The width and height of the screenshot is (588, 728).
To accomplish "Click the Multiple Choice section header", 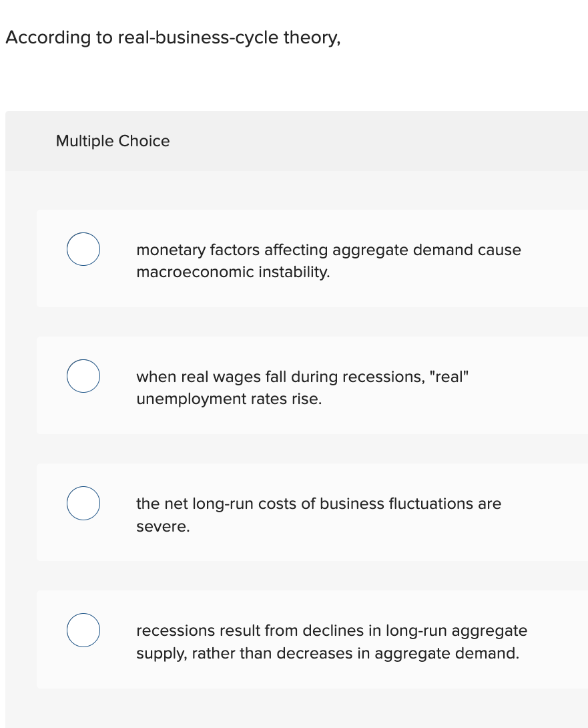I will pos(112,141).
